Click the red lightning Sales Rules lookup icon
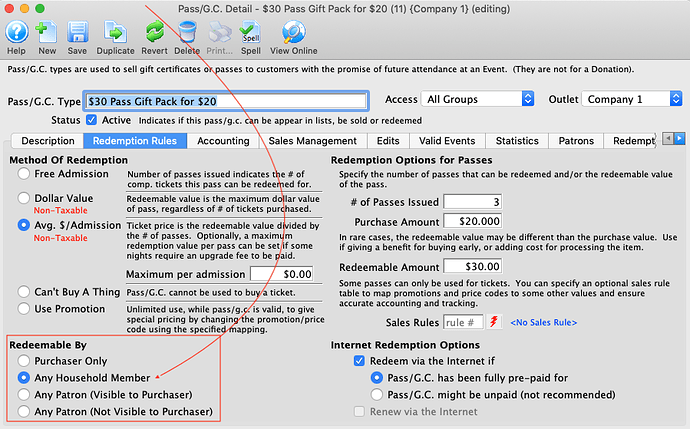The height and width of the screenshot is (429, 690). point(494,322)
